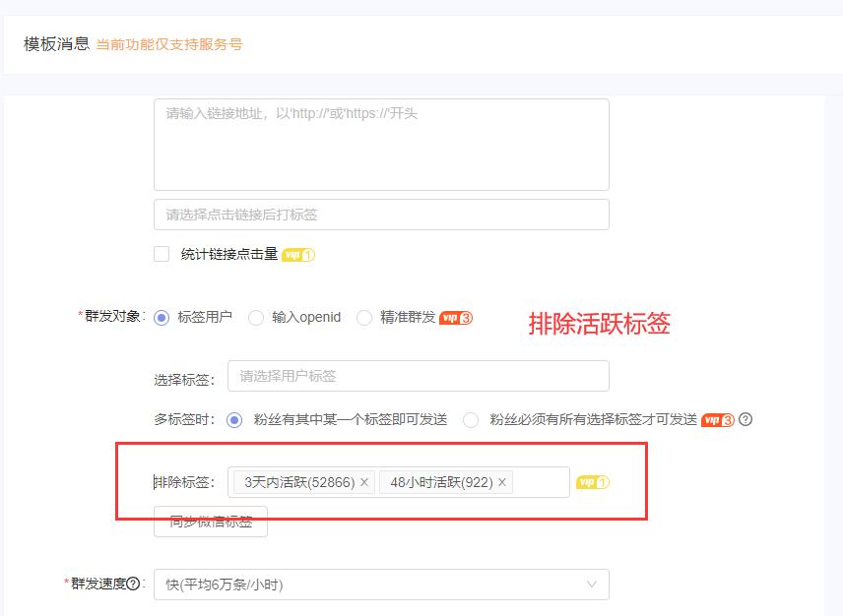843x616 pixels.
Task: Open the 快(平均6万条/小时) speed dropdown
Action: pyautogui.click(x=381, y=584)
